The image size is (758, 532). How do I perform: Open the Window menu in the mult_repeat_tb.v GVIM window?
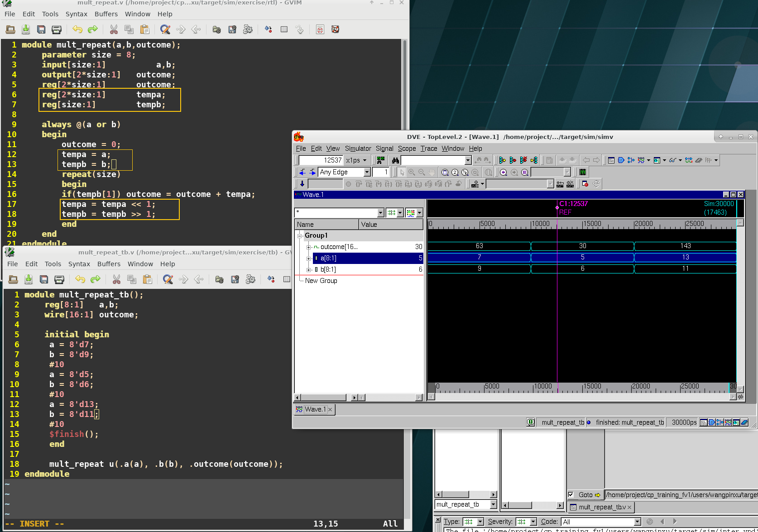[140, 264]
